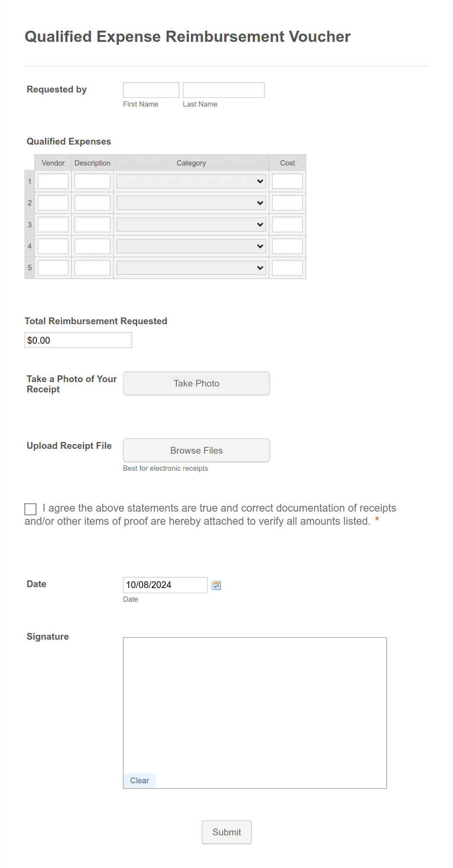Clear the signature field
The image size is (453, 868).
[139, 780]
